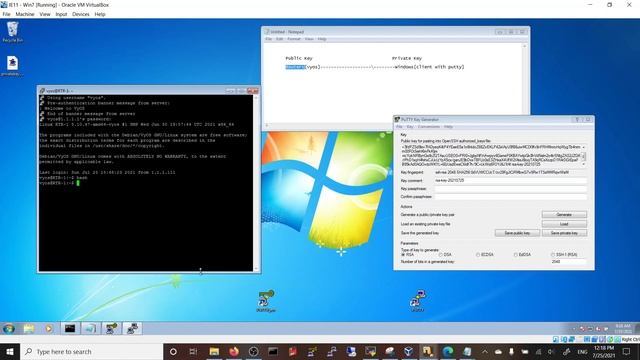Select the EdDSA key type
Viewport: 640px width, 360px height.
[x=516, y=255]
